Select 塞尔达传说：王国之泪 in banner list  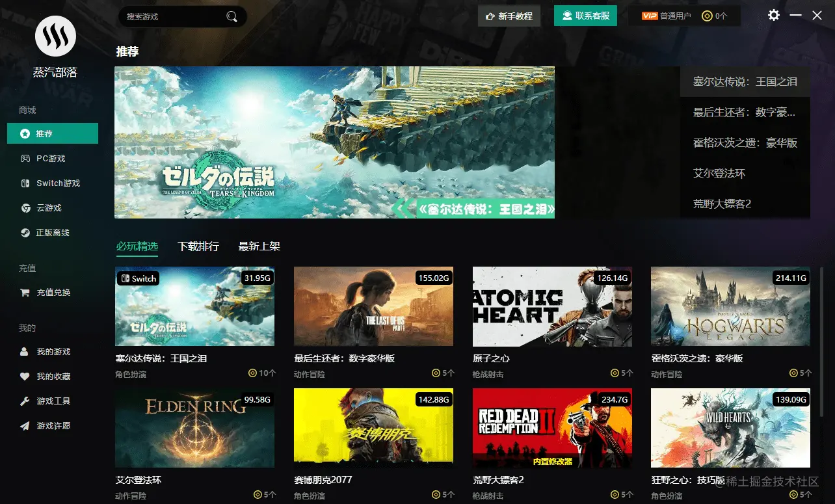(745, 82)
